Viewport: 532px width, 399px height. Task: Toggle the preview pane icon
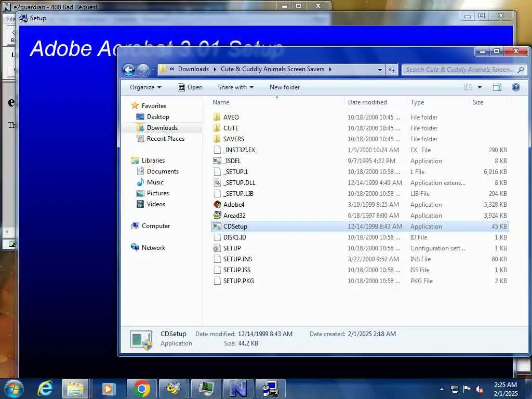pos(497,87)
